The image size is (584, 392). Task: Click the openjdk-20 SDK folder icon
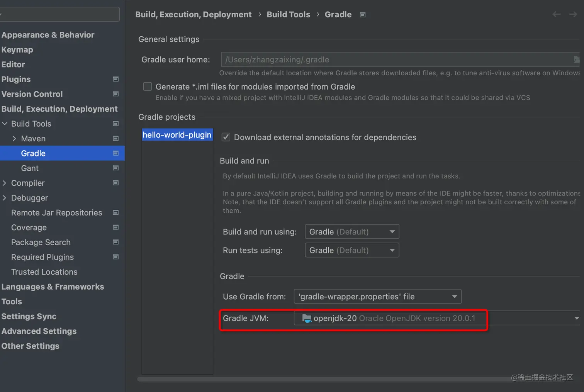(x=307, y=318)
